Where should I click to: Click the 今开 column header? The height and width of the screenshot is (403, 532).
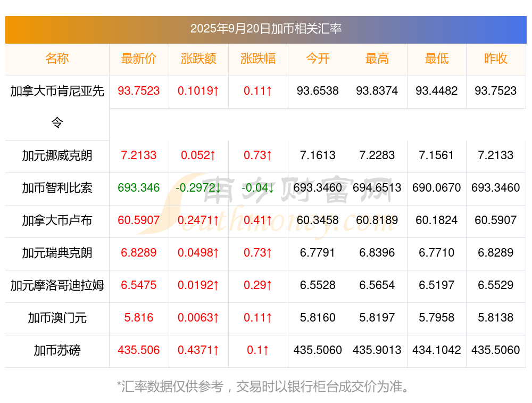318,59
